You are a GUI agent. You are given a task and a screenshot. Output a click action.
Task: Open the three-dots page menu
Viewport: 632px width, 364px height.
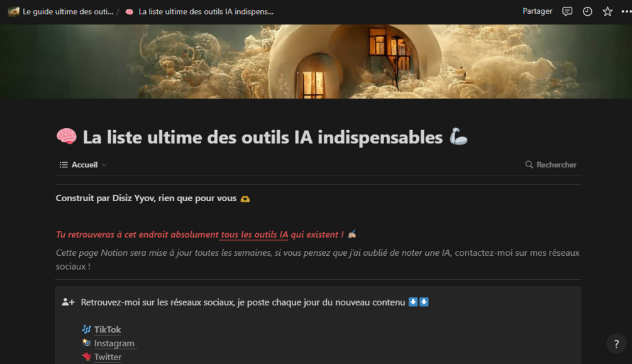pos(626,11)
